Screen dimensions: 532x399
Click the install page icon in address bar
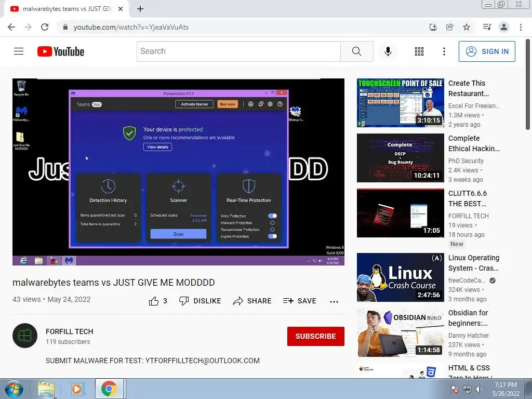tap(433, 27)
